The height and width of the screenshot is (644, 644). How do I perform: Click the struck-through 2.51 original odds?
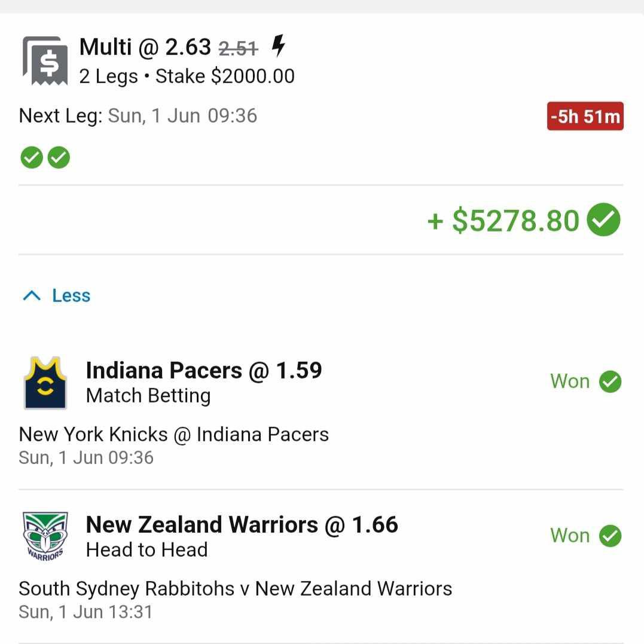[238, 48]
